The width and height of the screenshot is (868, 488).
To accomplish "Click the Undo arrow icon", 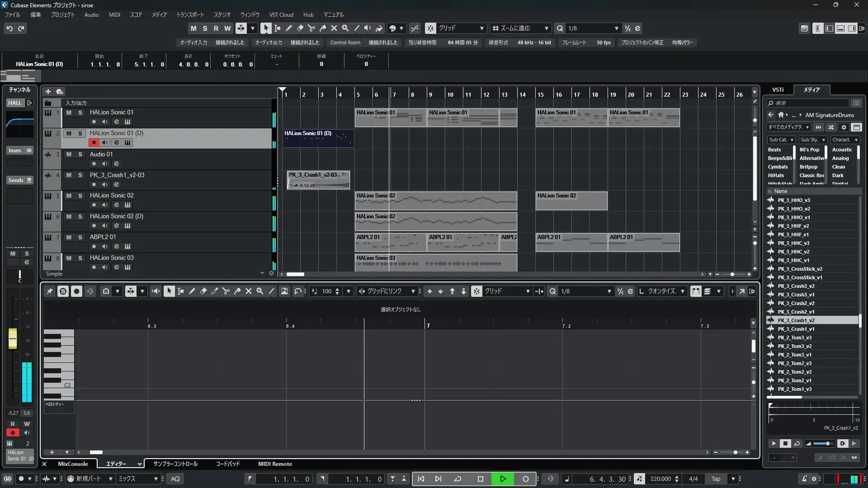I will coord(9,28).
